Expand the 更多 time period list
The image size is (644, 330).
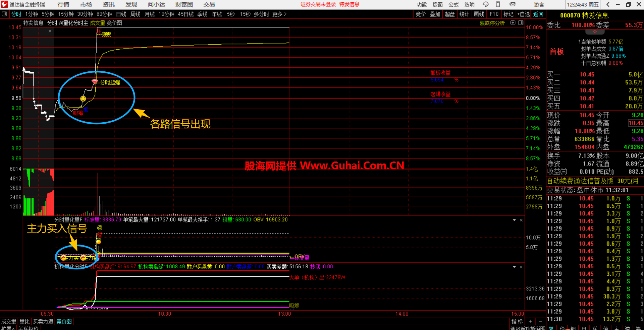coord(279,14)
